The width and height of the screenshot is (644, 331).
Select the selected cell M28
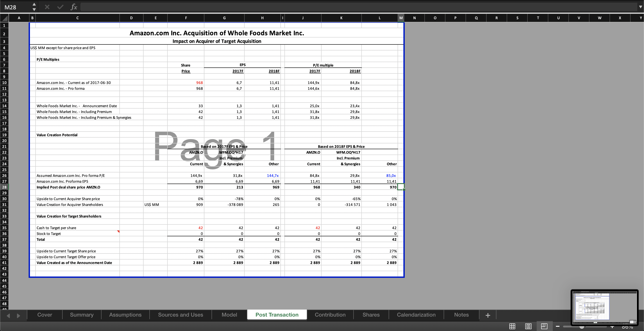[401, 187]
